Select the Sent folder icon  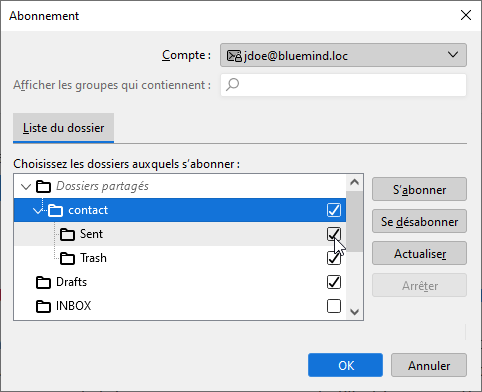coord(67,234)
